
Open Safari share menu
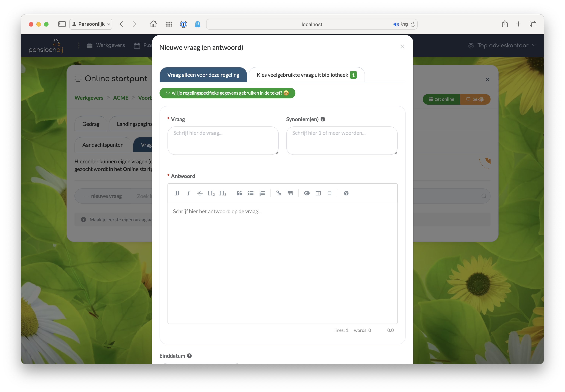coord(505,24)
